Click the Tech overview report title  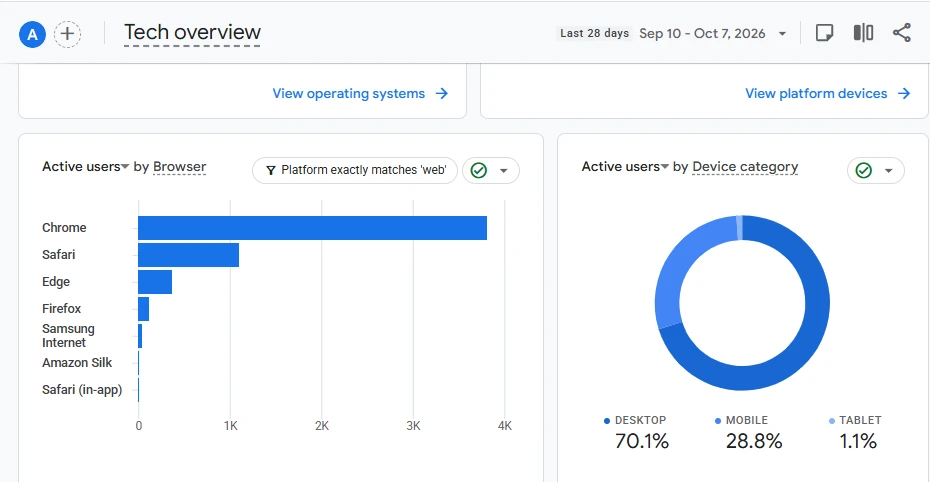click(192, 33)
